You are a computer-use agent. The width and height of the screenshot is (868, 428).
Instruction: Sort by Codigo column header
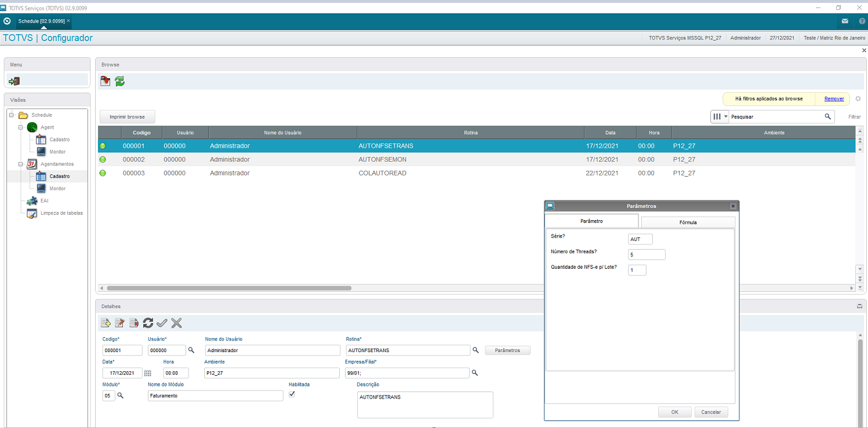point(141,133)
